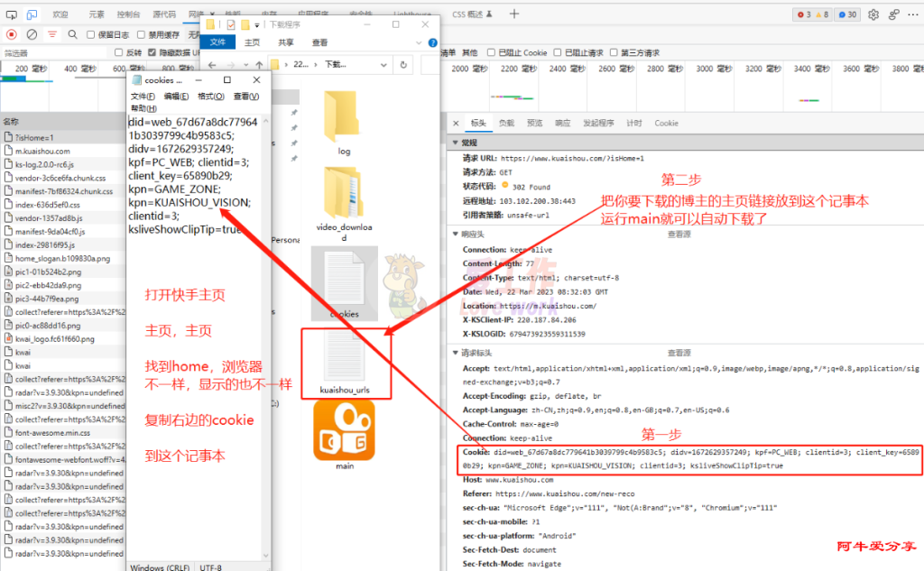
Task: Uncheck the 隐藏数据 URL checkbox
Action: (152, 52)
